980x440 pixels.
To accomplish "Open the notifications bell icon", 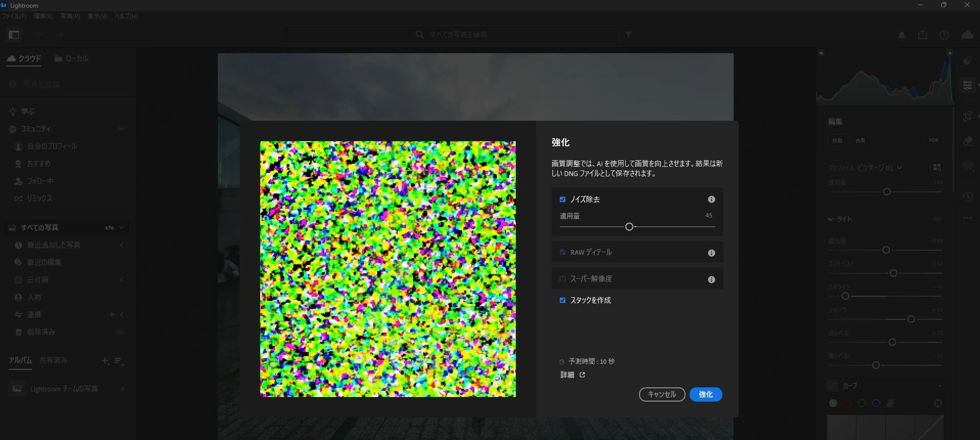I will (902, 35).
